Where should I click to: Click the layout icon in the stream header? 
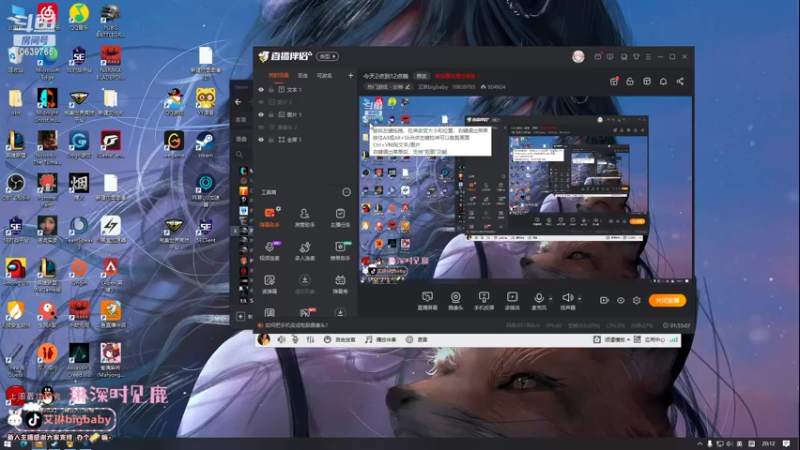click(647, 82)
